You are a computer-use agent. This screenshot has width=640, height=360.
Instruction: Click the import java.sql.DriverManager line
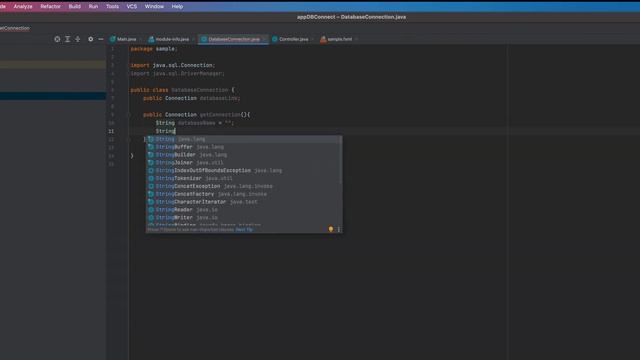178,73
